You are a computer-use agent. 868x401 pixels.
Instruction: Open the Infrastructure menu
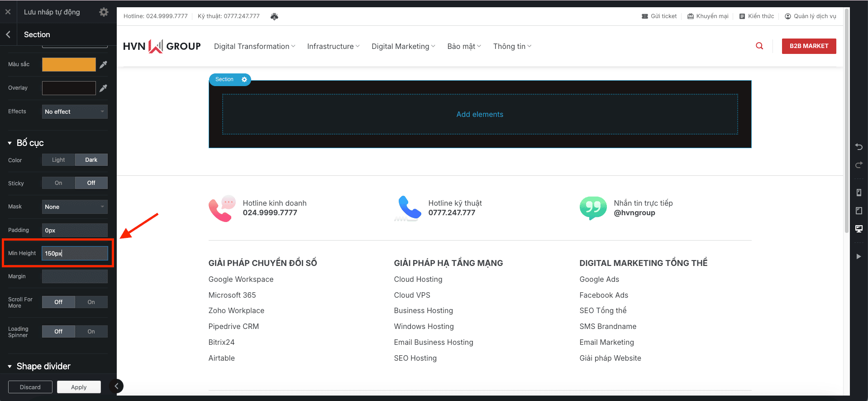(333, 46)
